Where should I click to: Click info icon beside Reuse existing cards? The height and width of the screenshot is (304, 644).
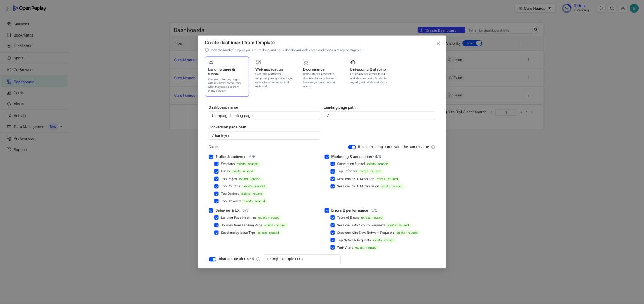[x=433, y=147]
